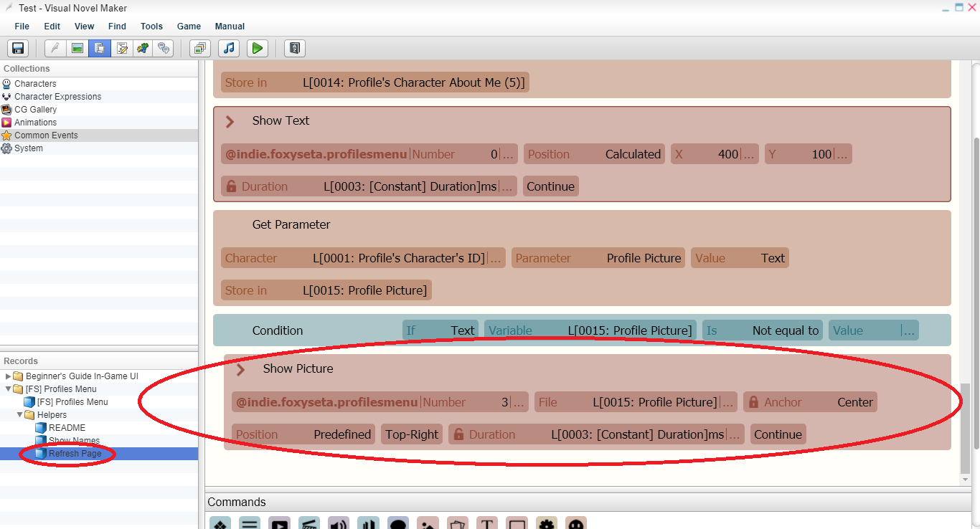Collapse the [FS] Profiles Menu folder arrow

pos(8,389)
